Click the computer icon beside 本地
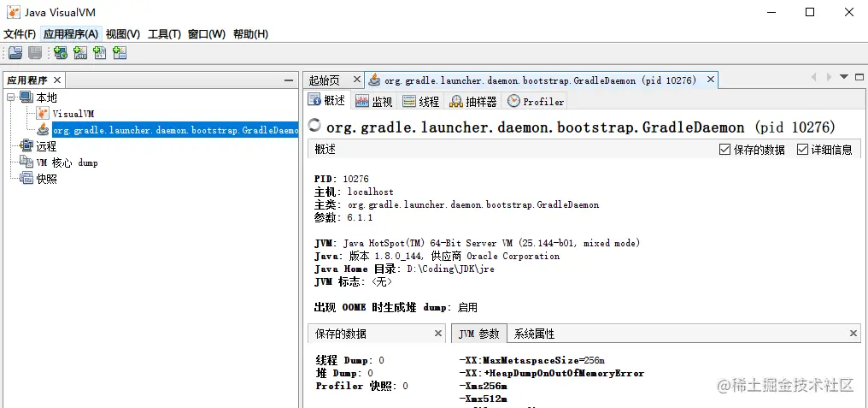Image resolution: width=868 pixels, height=408 pixels. click(x=26, y=98)
